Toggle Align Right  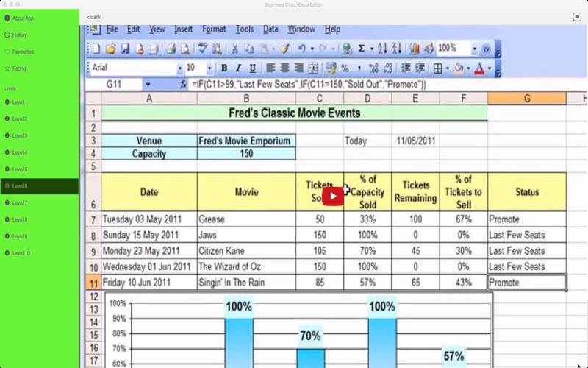299,68
